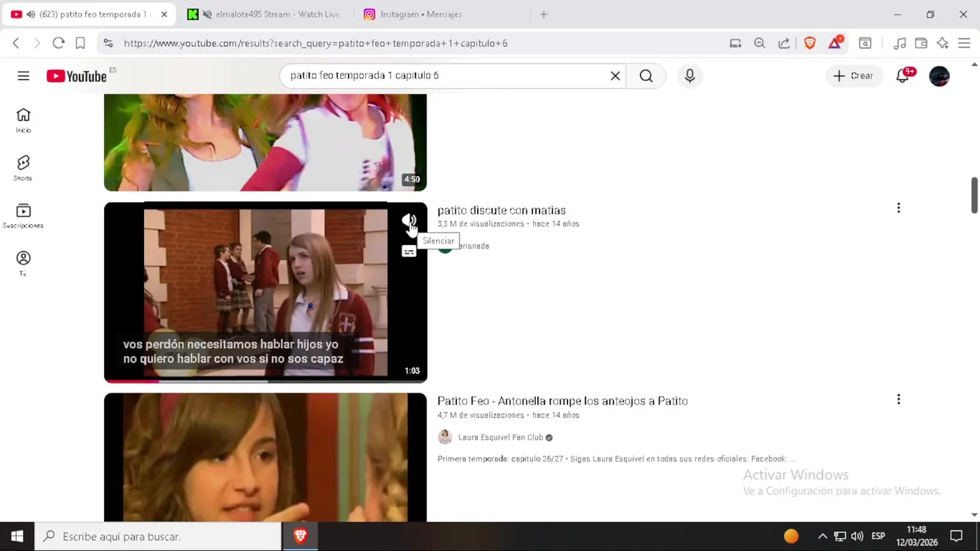Go forward with the browser forward arrow
980x551 pixels.
[37, 44]
